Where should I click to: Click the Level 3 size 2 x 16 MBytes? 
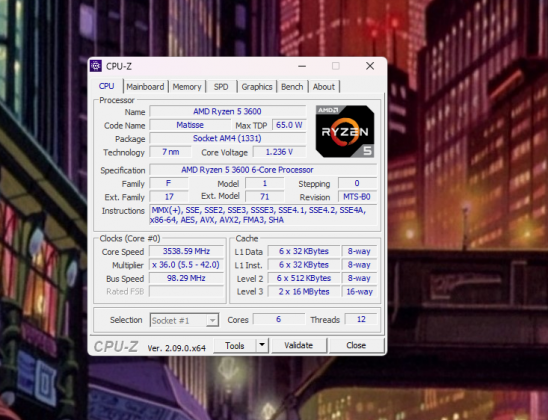tap(304, 291)
